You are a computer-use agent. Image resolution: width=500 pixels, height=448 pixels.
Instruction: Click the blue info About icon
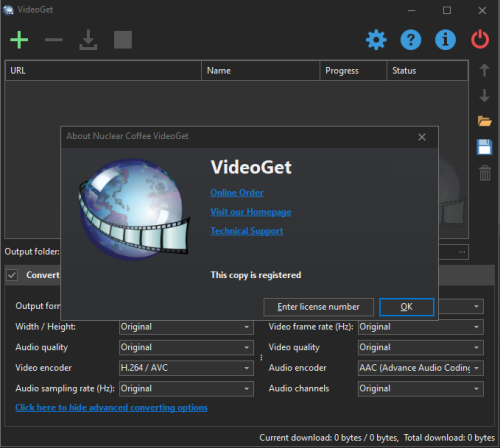click(445, 40)
